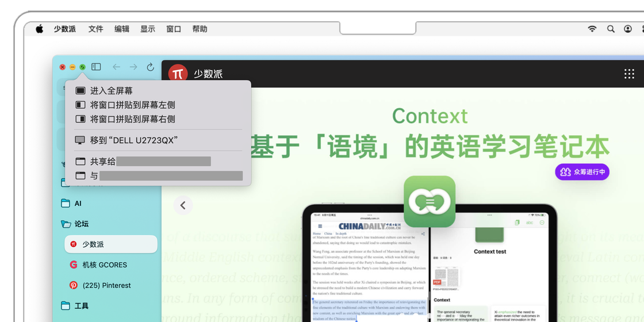
Task: Go forward with the right arrow
Action: [133, 67]
